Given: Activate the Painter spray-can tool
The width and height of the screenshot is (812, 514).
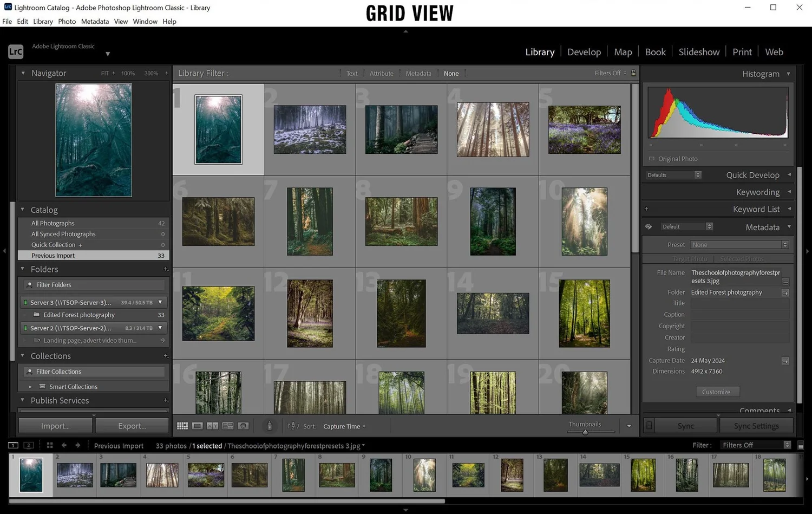Looking at the screenshot, I should click(270, 426).
